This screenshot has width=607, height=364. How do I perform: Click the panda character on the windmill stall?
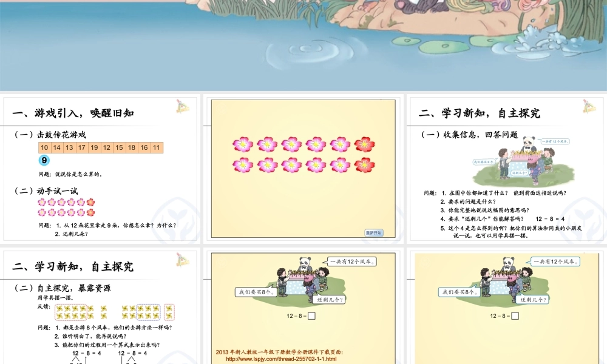point(305,263)
